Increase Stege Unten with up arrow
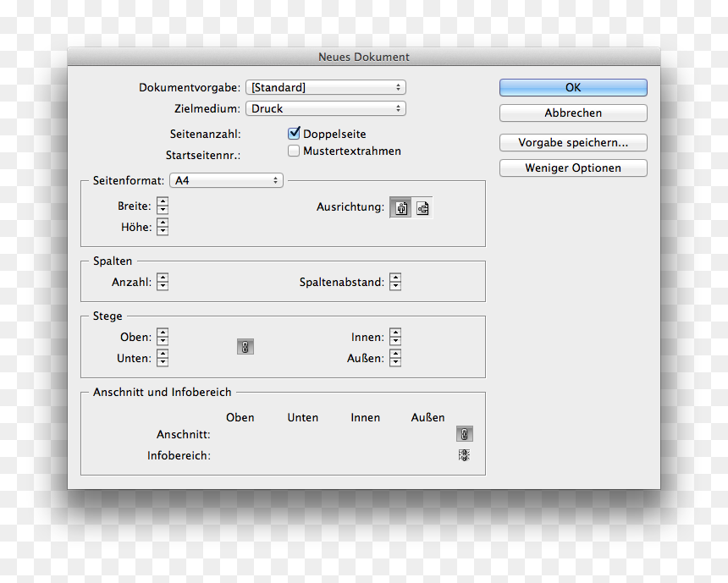 (163, 353)
